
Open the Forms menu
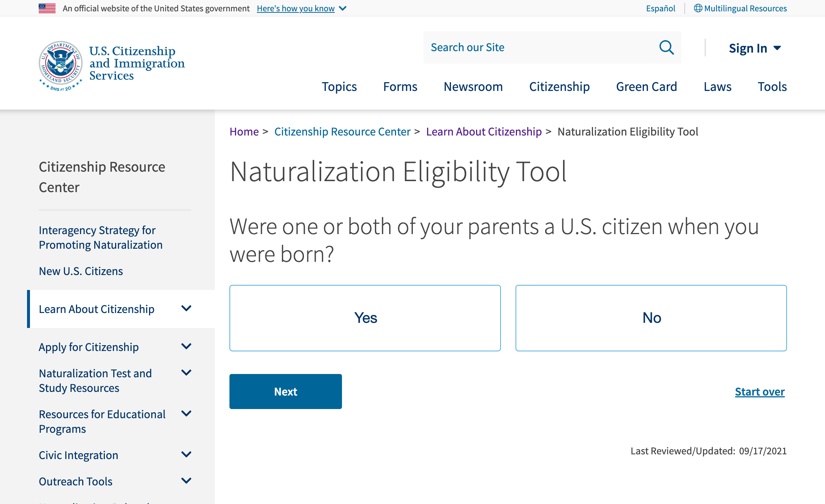pos(400,87)
